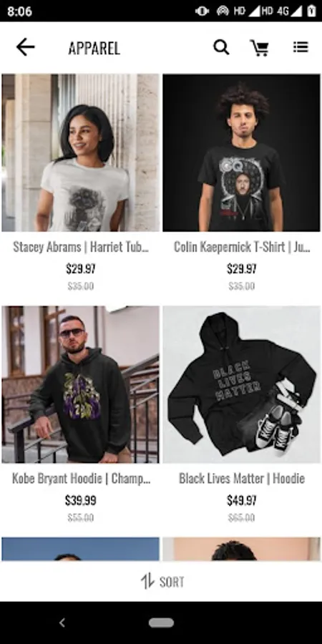Open Black Lives Matter Hoodie title

tap(242, 479)
